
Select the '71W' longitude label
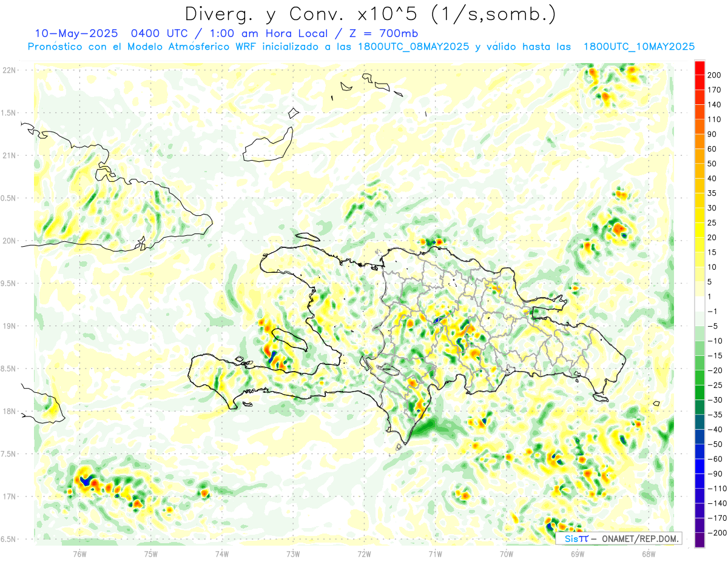[x=435, y=554]
